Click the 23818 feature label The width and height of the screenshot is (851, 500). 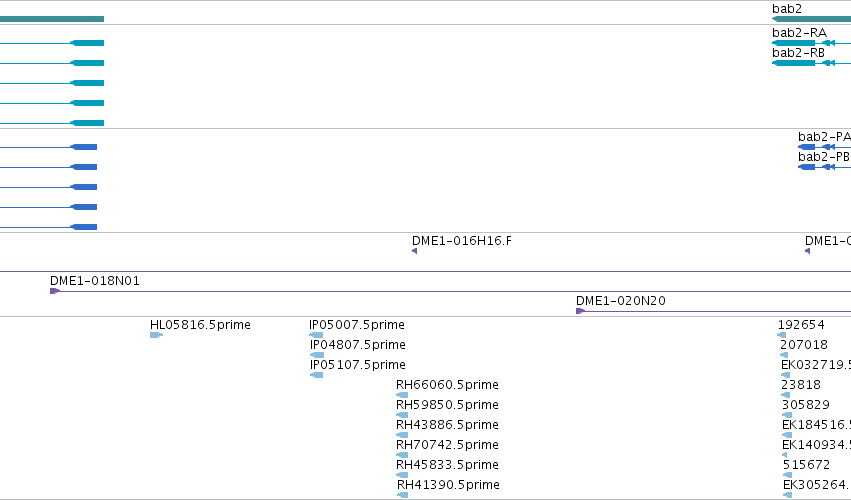pos(801,385)
